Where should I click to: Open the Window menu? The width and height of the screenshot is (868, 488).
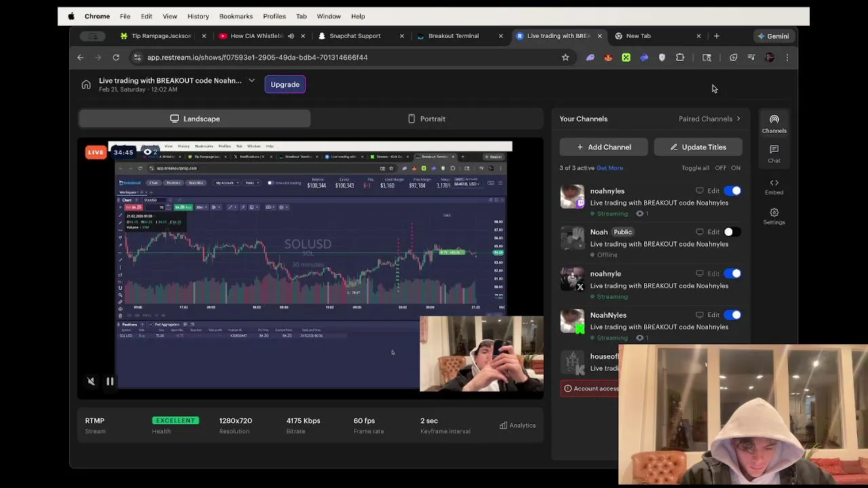click(329, 16)
